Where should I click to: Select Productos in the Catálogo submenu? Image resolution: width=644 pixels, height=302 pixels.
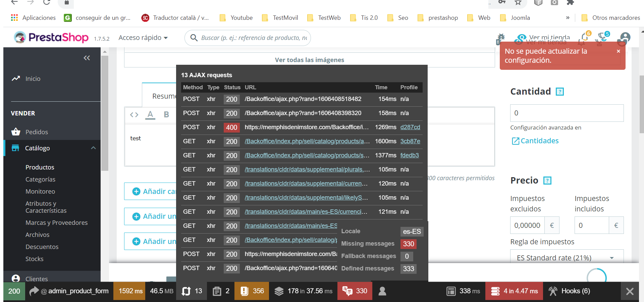click(40, 167)
